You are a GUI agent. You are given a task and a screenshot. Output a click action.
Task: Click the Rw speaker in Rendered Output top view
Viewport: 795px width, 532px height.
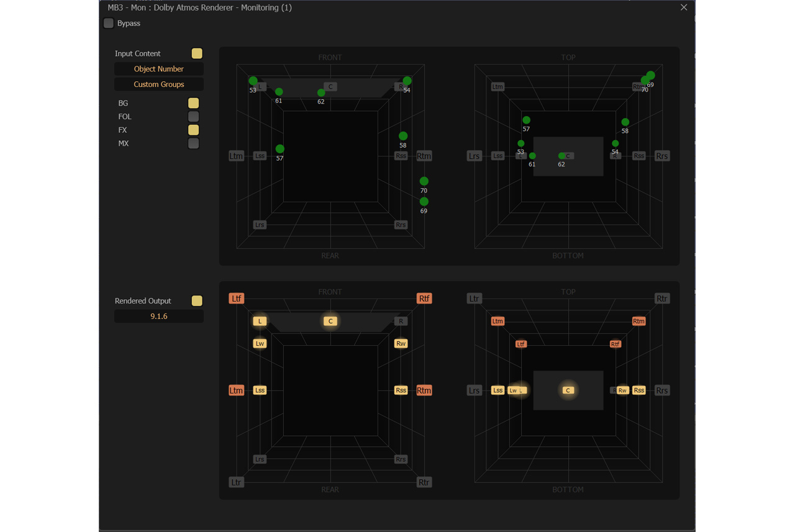[622, 390]
